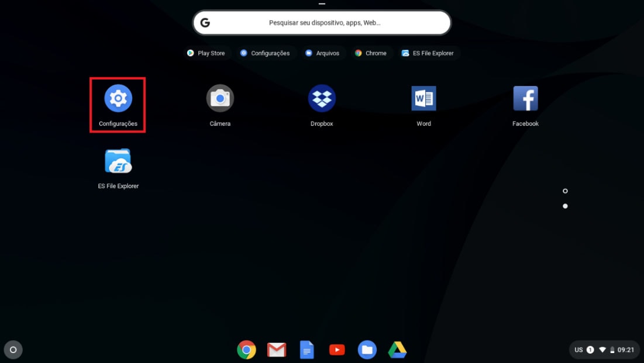Open Gmail from the shelf

[277, 350]
